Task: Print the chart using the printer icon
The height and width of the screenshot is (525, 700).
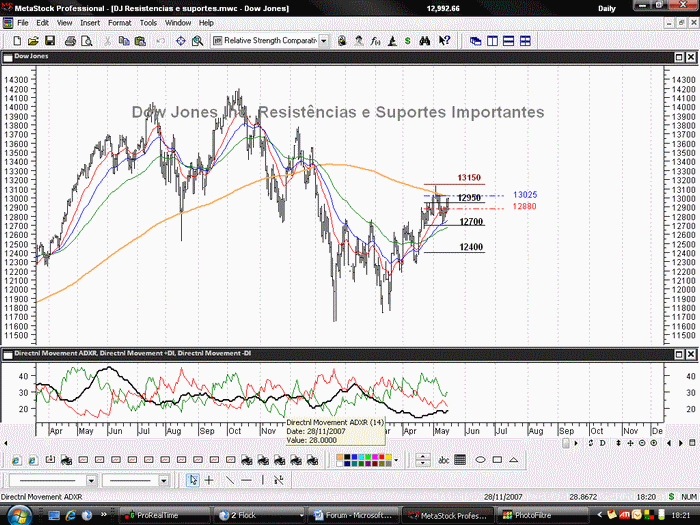Action: click(70, 41)
